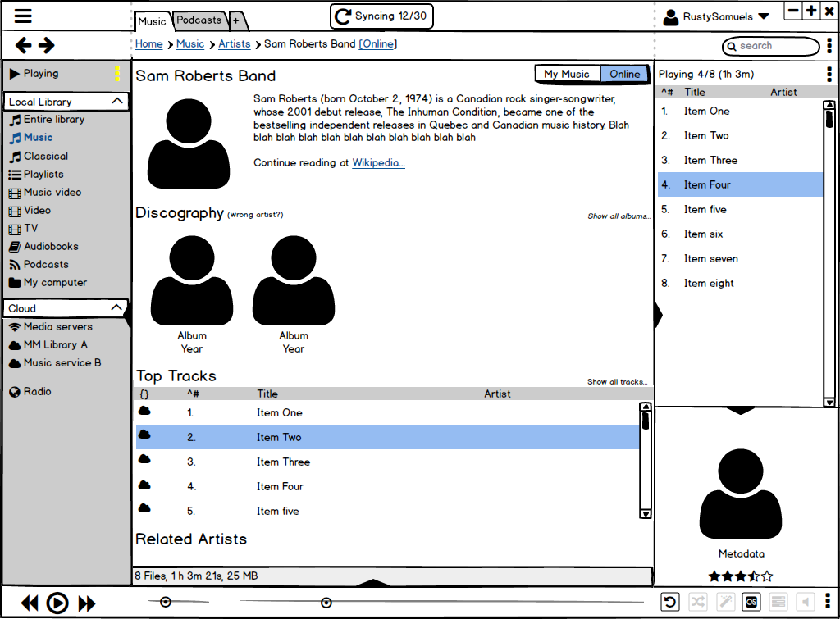This screenshot has width=840, height=619.
Task: Click the repeat icon in the player bar
Action: click(x=670, y=603)
